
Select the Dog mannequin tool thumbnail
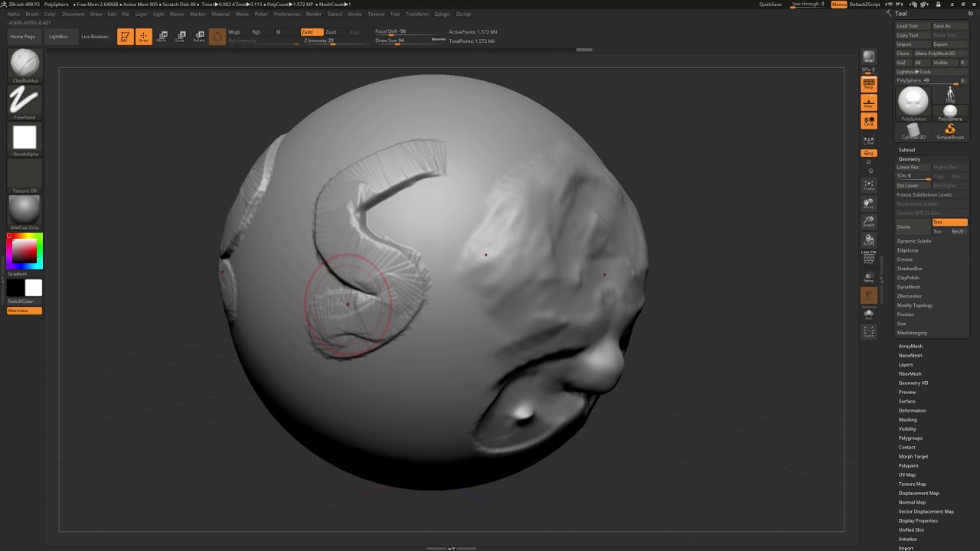(x=950, y=94)
